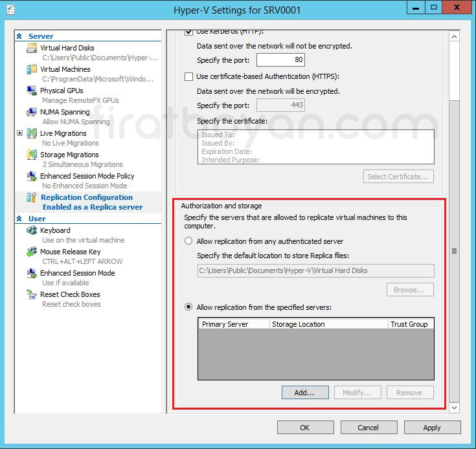Click the Live Migrations icon
Screen dimensions: 476x449
[32, 133]
